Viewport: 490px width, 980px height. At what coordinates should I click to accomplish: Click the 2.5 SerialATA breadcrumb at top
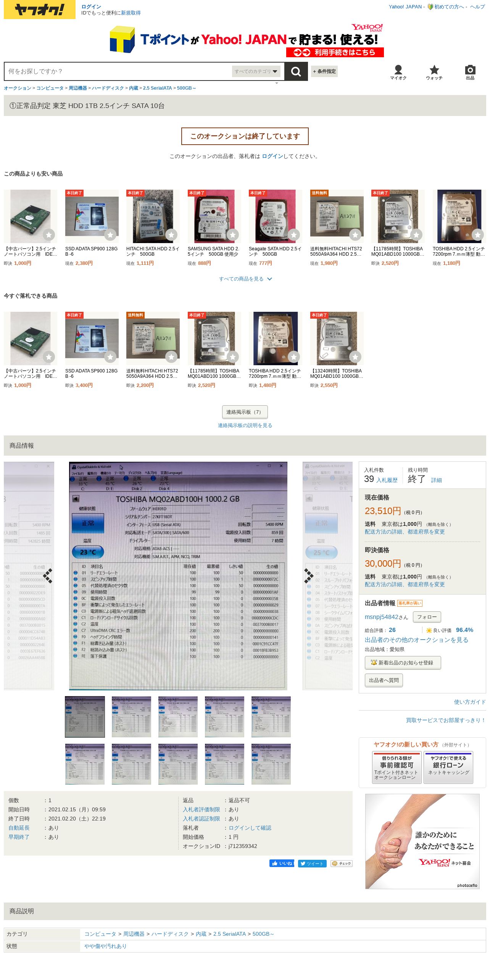click(157, 88)
